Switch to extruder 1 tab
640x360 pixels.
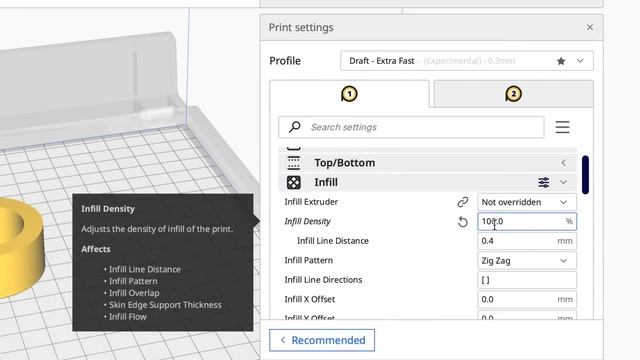(x=349, y=94)
